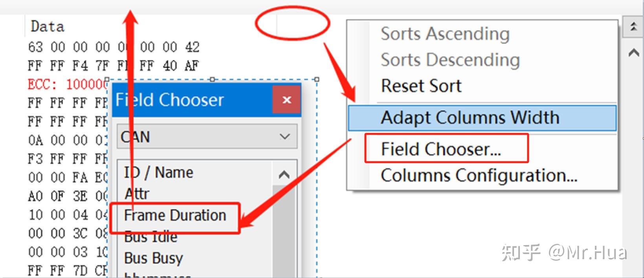Select Bus Idle field
This screenshot has width=644, height=278.
click(151, 237)
